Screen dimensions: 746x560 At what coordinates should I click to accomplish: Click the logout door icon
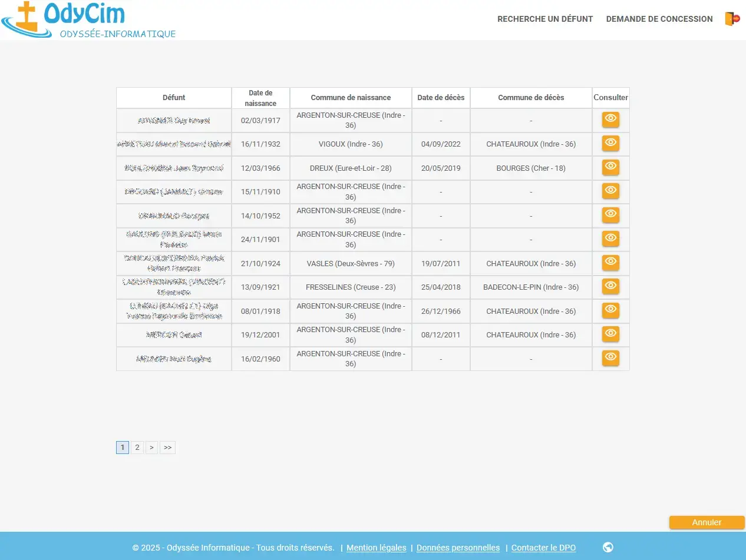coord(732,19)
